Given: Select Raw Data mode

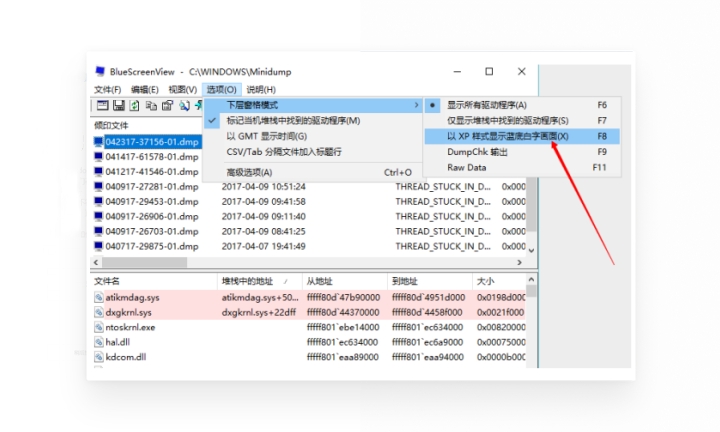Looking at the screenshot, I should point(522,168).
